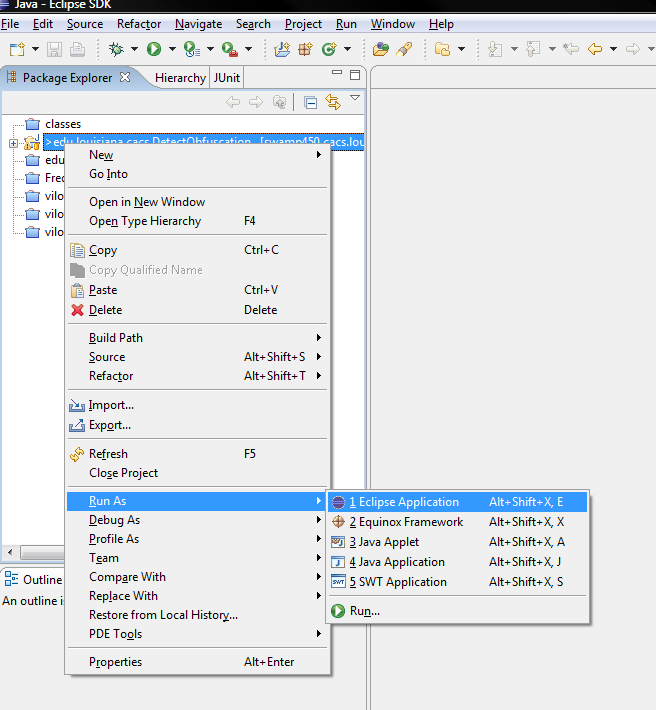The image size is (656, 710).
Task: Click Run... in the Run As submenu
Action: coord(457,611)
